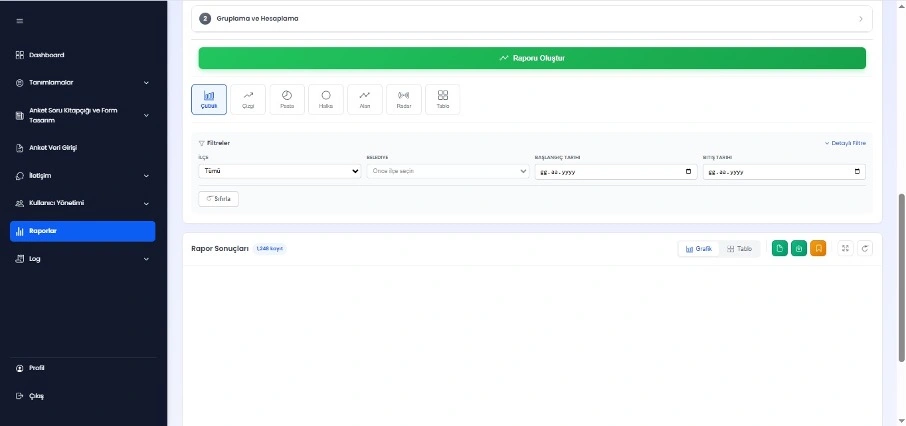Expand the Tanımlamalar sidebar menu
The width and height of the screenshot is (906, 426).
[x=83, y=82]
